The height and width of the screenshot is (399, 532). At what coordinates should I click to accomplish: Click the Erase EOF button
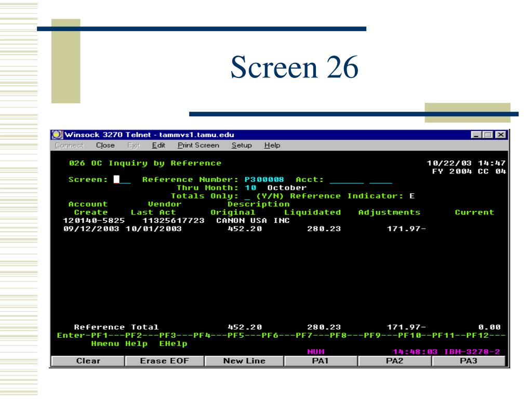[165, 361]
